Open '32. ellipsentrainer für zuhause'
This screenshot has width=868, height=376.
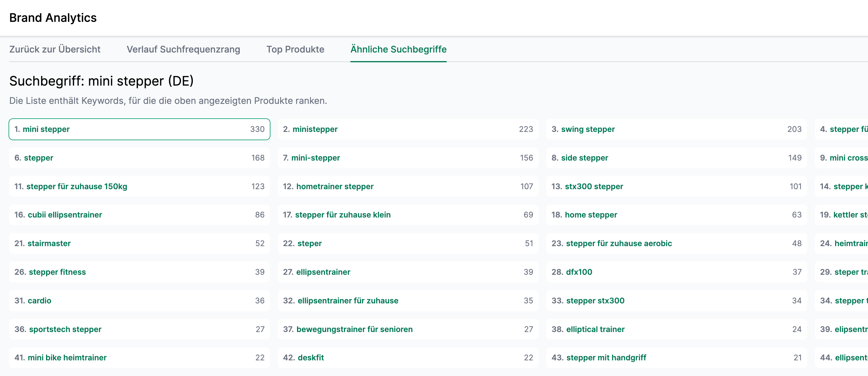click(408, 300)
